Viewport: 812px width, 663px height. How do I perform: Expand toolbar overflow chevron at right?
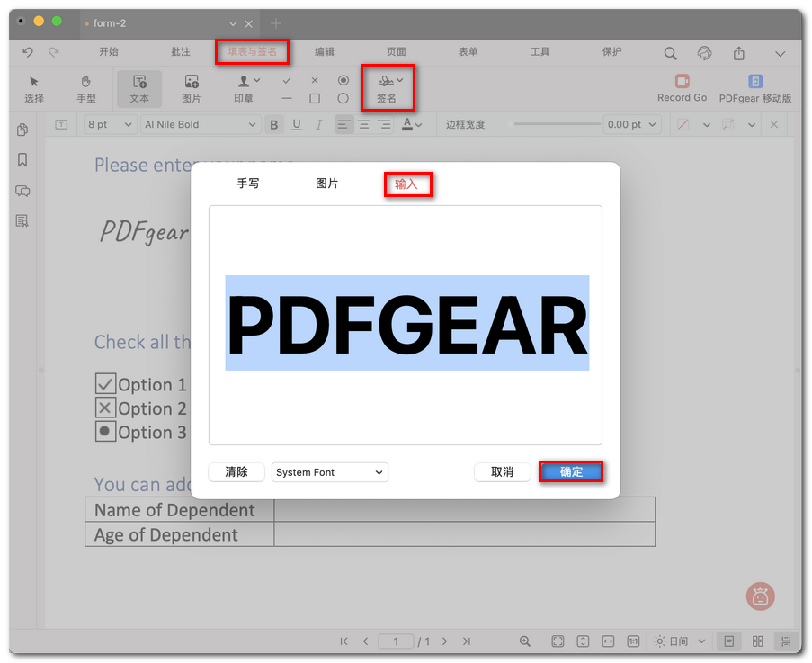(x=780, y=53)
